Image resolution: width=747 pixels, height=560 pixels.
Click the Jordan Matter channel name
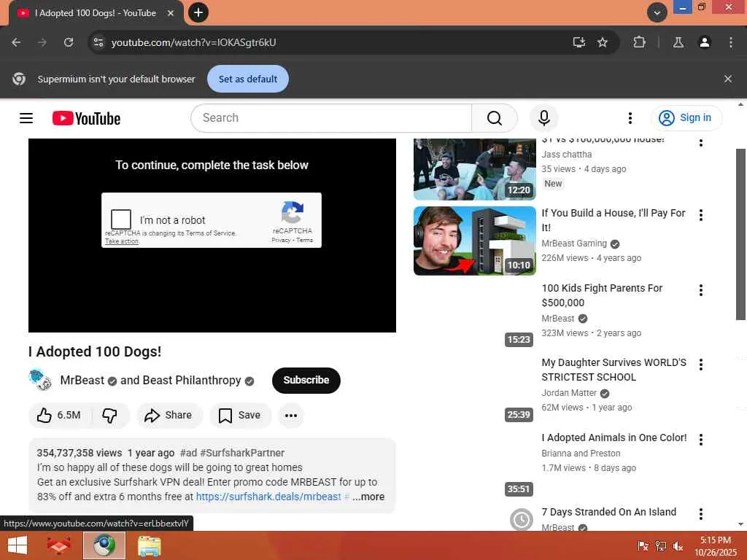[569, 393]
